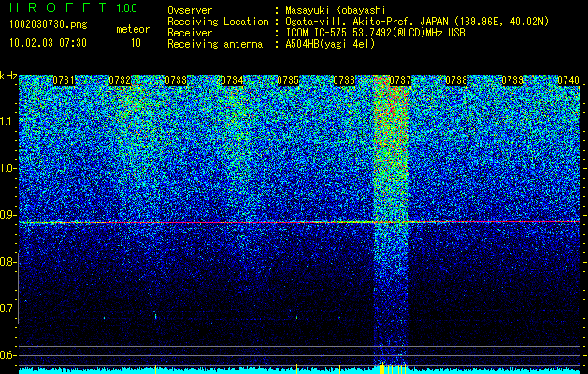Click the 0731 time marker label
This screenshot has height=374, width=588.
[x=64, y=80]
